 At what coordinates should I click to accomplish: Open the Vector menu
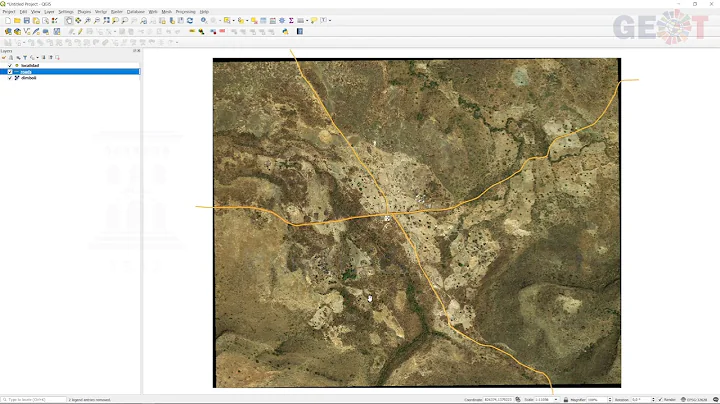[x=101, y=11]
